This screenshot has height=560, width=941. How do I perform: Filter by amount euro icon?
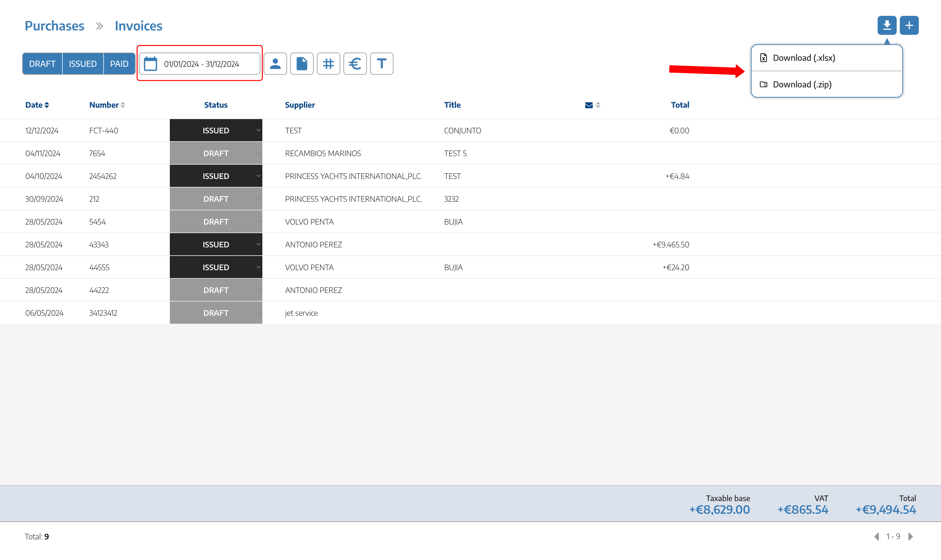tap(355, 64)
